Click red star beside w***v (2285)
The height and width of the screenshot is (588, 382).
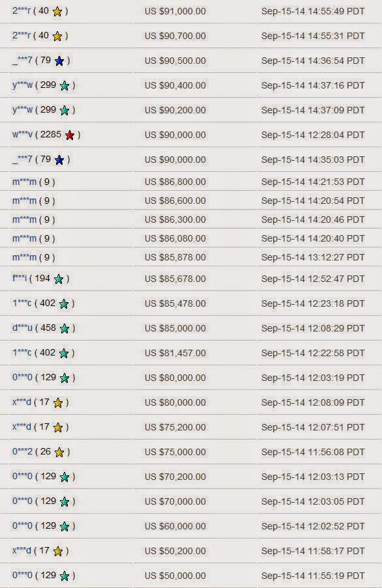point(70,135)
